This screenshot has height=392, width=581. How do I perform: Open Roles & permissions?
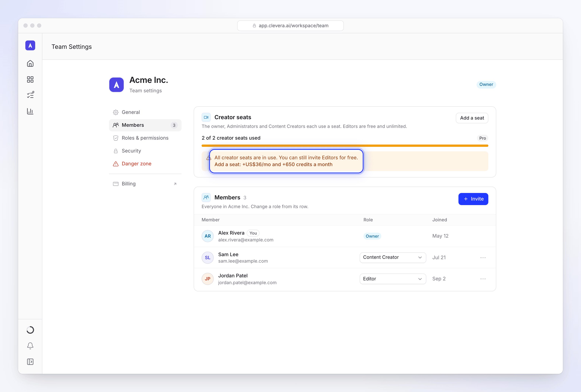pyautogui.click(x=145, y=138)
